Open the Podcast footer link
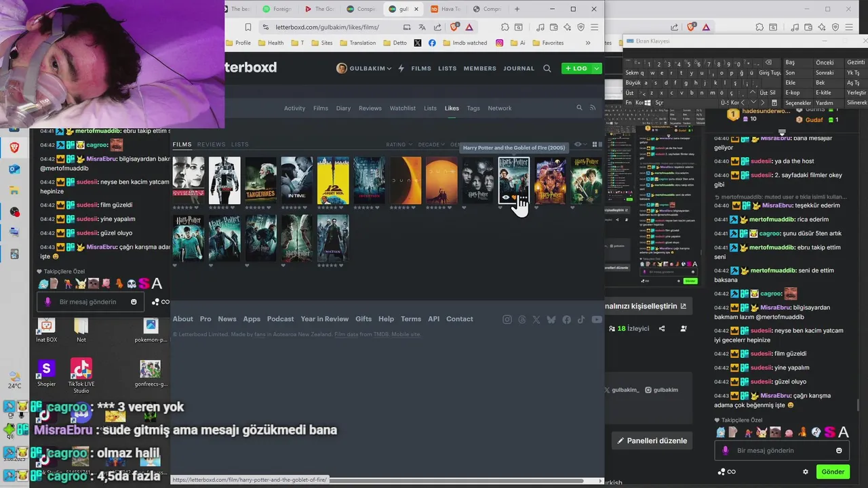Image resolution: width=868 pixels, height=488 pixels. click(280, 319)
